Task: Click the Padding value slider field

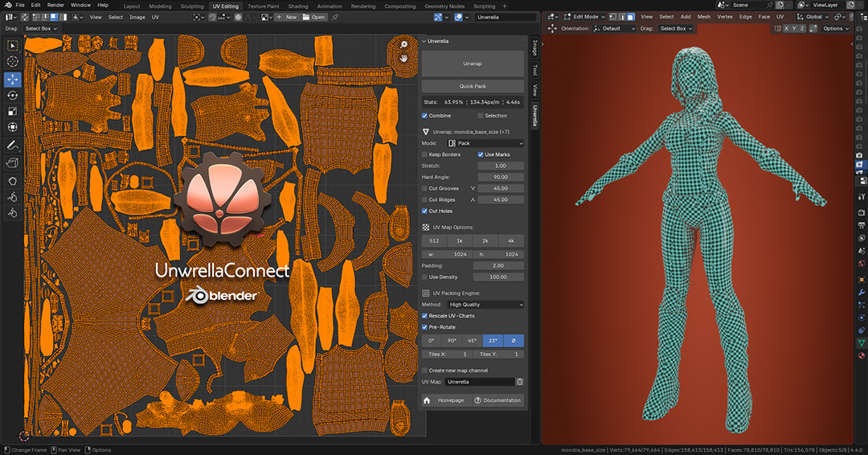Action: pyautogui.click(x=498, y=266)
